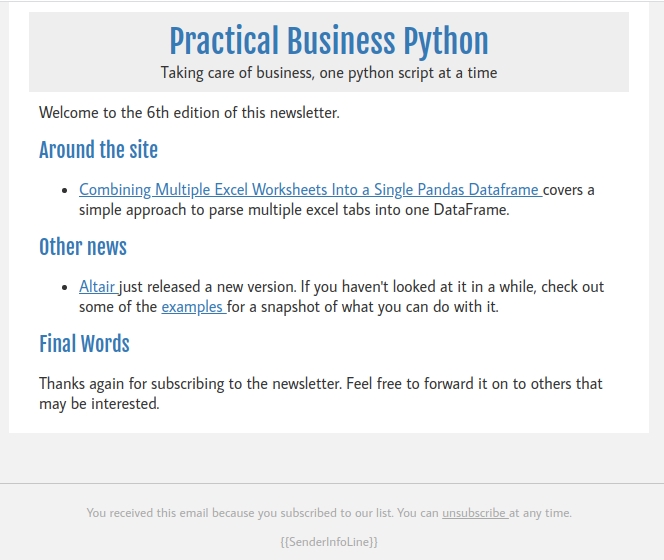Image resolution: width=664 pixels, height=560 pixels.
Task: Click the bullet before the Altair link
Action: pos(65,287)
